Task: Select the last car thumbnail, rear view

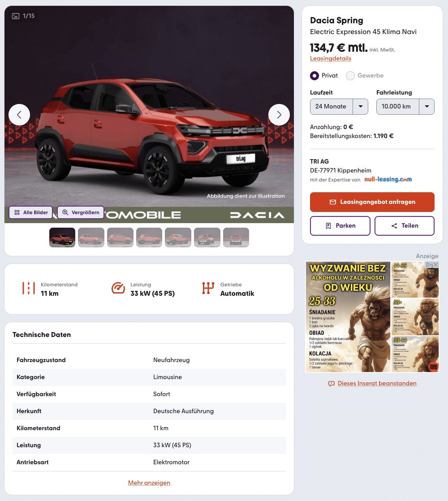Action: (236, 238)
